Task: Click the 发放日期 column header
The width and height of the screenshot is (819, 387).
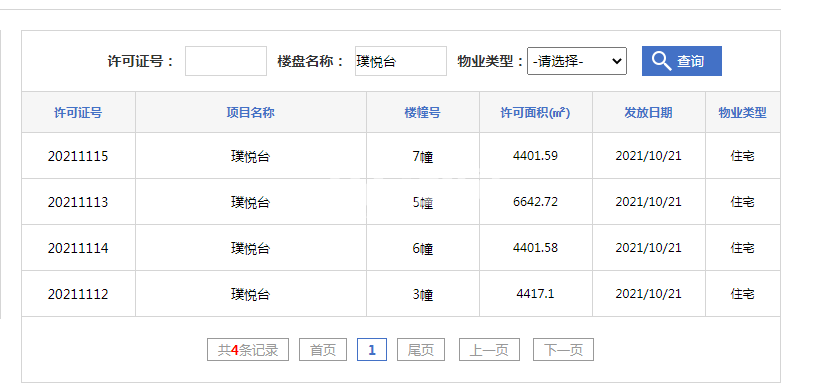Action: coord(649,112)
